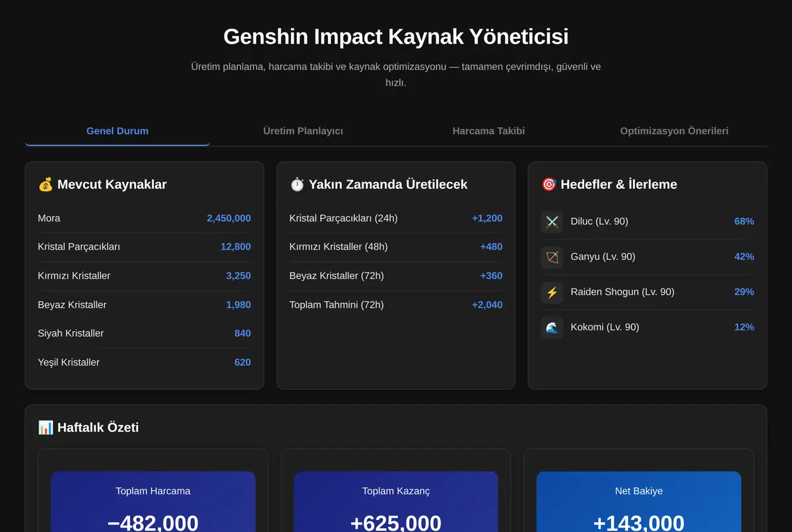Select the Mora resource label

click(49, 218)
